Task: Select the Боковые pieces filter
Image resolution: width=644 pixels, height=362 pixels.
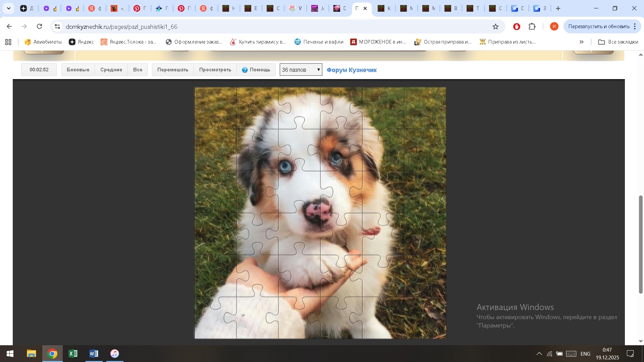Action: point(78,70)
